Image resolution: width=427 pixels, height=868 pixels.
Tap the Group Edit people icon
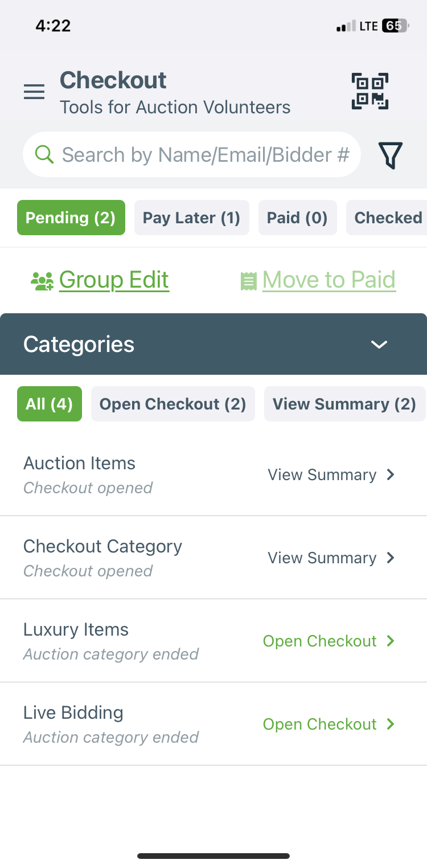[42, 281]
